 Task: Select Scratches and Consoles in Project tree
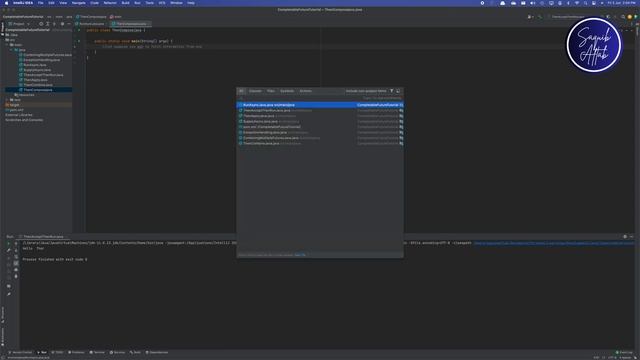pyautogui.click(x=24, y=120)
